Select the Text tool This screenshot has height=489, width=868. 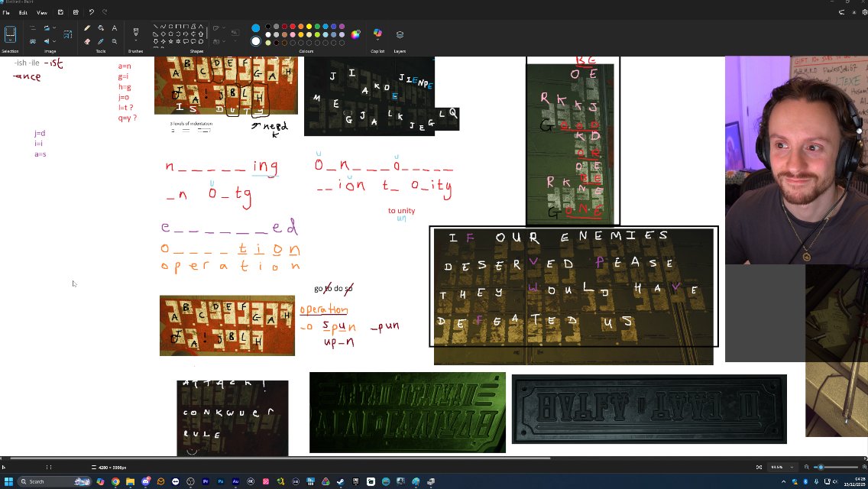pyautogui.click(x=115, y=28)
